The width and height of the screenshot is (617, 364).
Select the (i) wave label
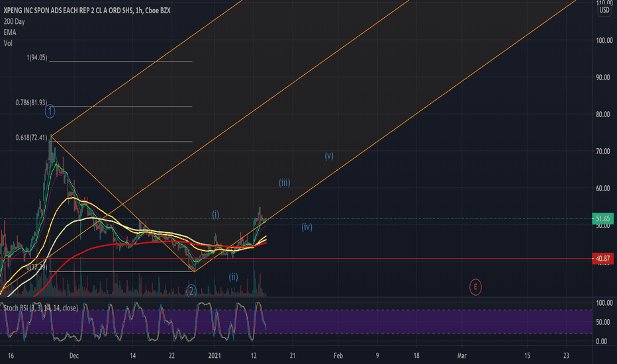pyautogui.click(x=216, y=214)
